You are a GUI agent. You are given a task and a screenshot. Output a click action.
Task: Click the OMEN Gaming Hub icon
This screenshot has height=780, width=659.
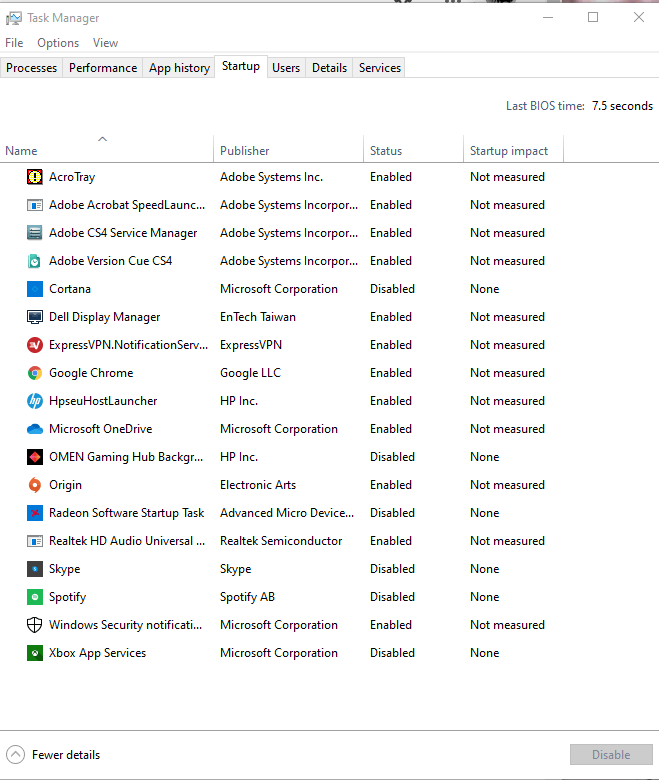click(x=34, y=457)
